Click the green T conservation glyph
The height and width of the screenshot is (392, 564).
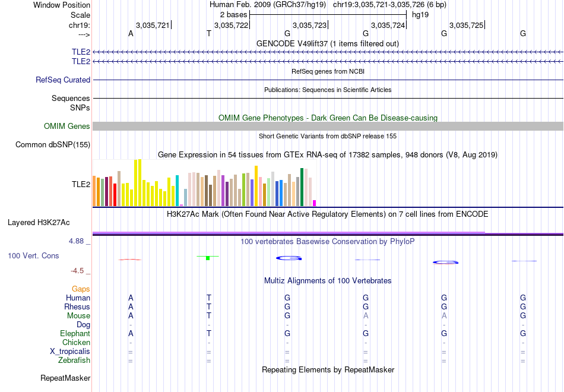(208, 258)
